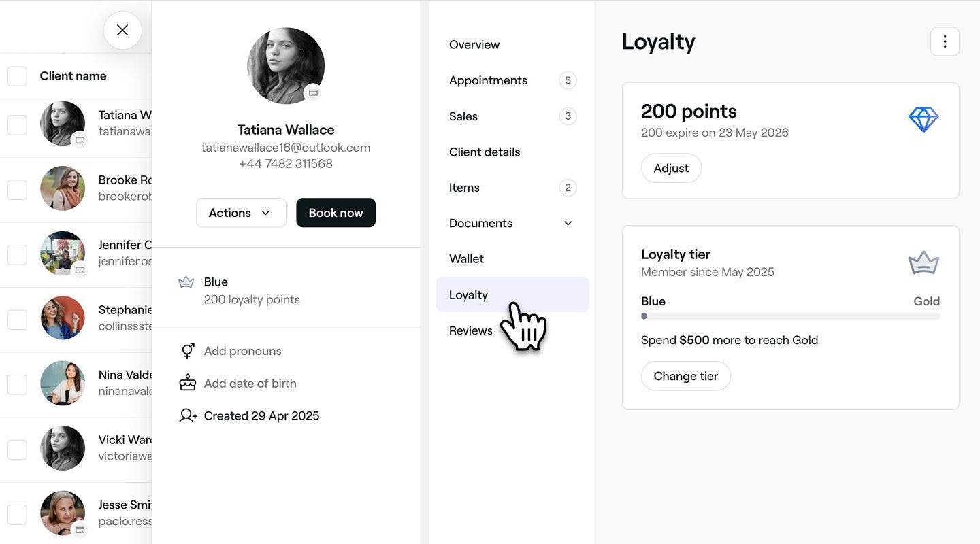Click Adjust under 200 points

(671, 168)
